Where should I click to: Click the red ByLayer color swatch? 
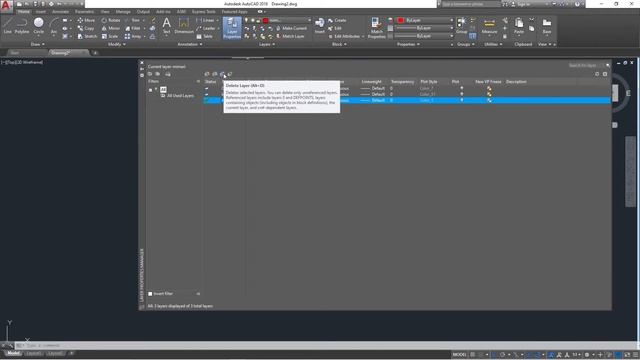pos(401,20)
